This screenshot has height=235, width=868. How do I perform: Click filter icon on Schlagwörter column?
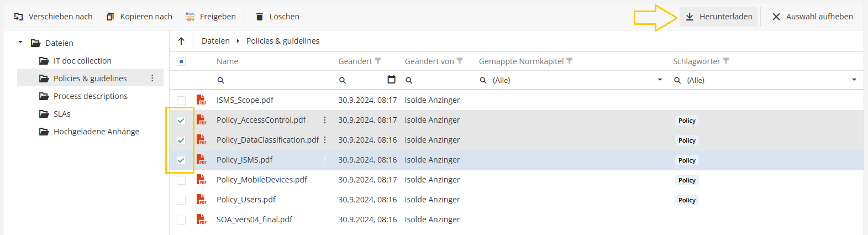pos(726,61)
